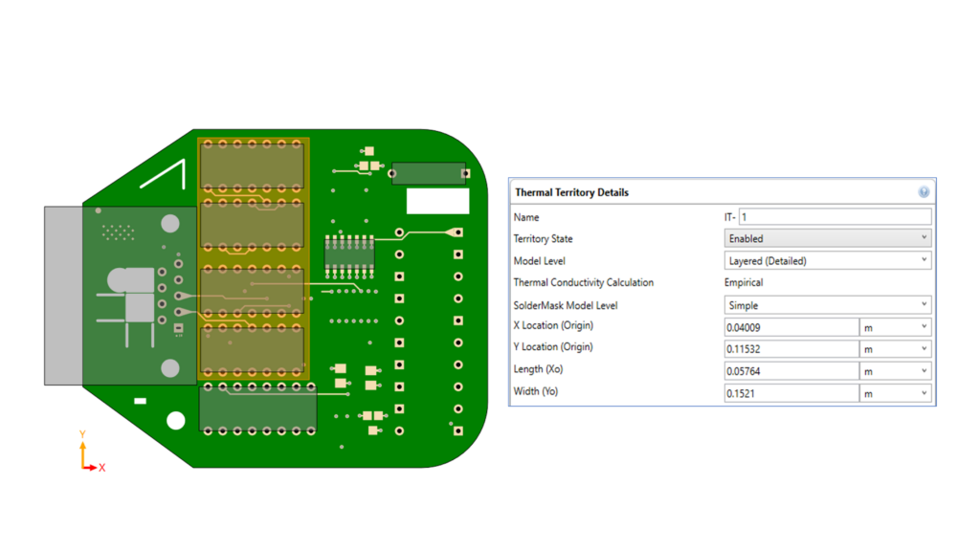This screenshot has height=551, width=980.
Task: Expand the SolderMask Model Level dropdown
Action: [x=827, y=305]
